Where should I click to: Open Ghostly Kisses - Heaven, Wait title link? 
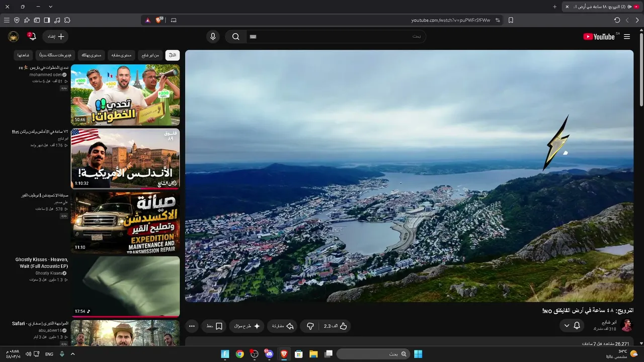42,263
